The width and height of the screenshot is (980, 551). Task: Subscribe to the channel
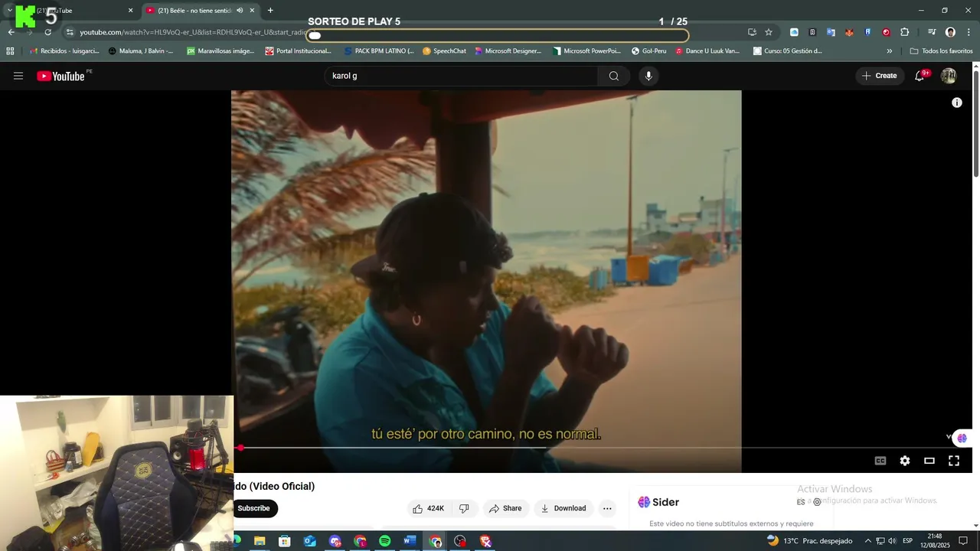click(254, 508)
